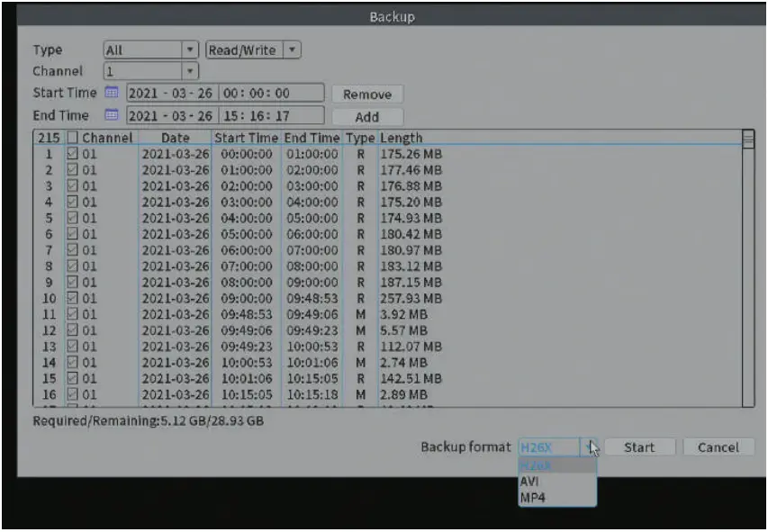Image resolution: width=768 pixels, height=532 pixels.
Task: Click the Type column header
Action: pos(360,138)
